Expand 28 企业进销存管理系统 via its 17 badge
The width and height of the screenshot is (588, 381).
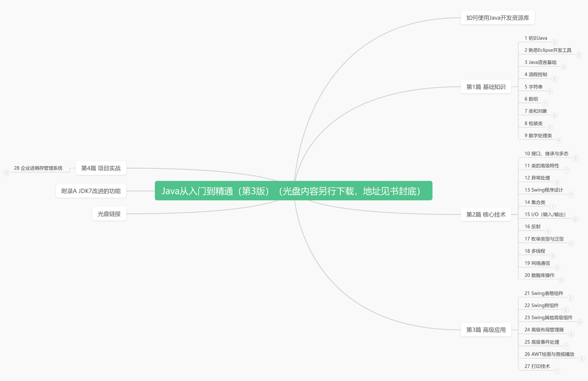[6, 173]
